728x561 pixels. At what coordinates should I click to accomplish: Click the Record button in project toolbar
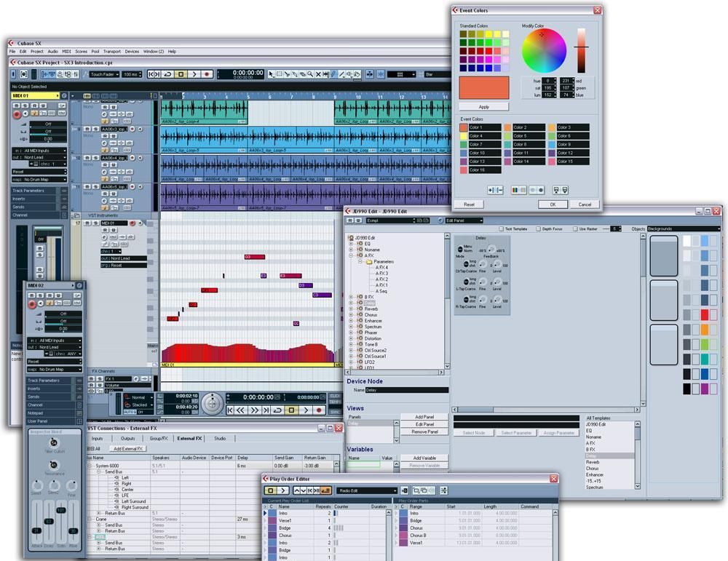pos(207,74)
